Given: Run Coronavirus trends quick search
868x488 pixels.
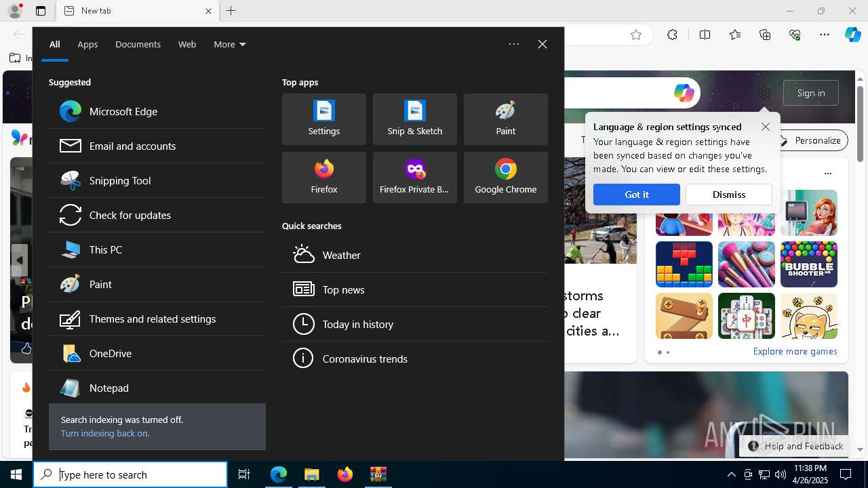Looking at the screenshot, I should click(x=415, y=359).
